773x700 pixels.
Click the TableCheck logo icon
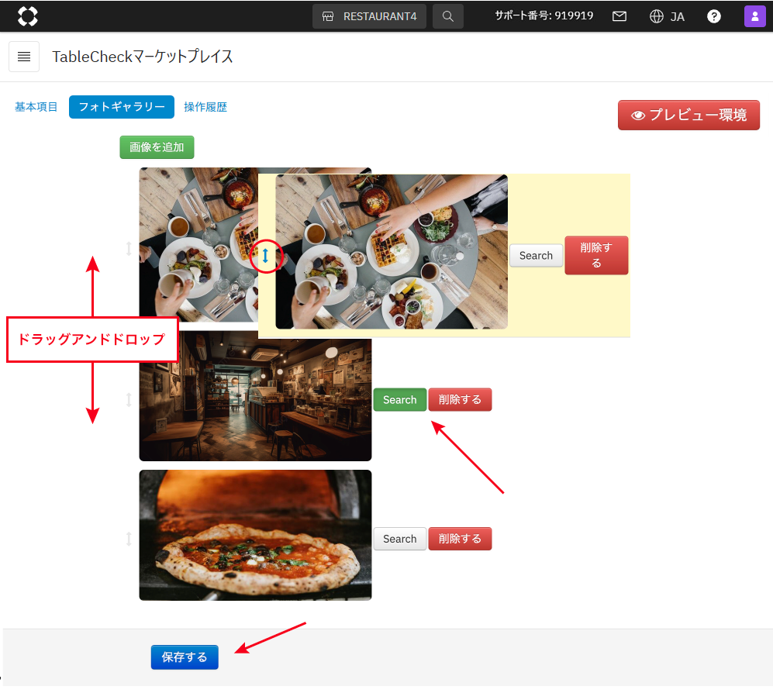coord(28,16)
